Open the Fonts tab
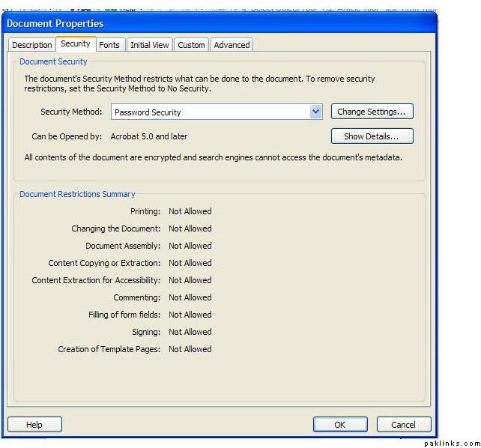The image size is (481, 448). point(109,45)
